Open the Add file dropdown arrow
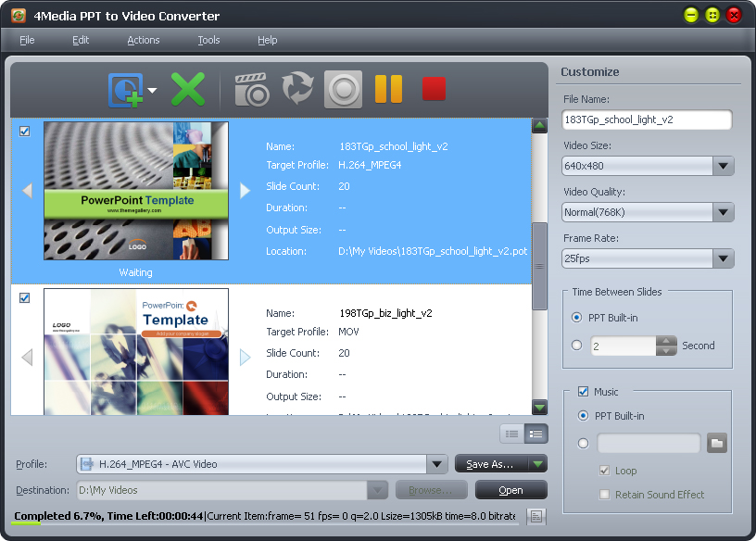The image size is (756, 541). [152, 90]
